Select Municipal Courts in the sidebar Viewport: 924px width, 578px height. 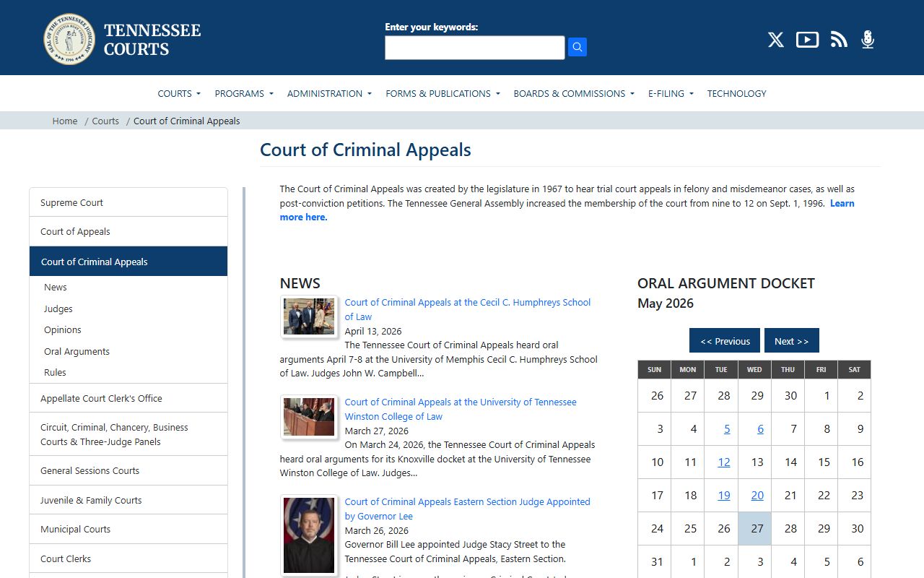tap(128, 529)
